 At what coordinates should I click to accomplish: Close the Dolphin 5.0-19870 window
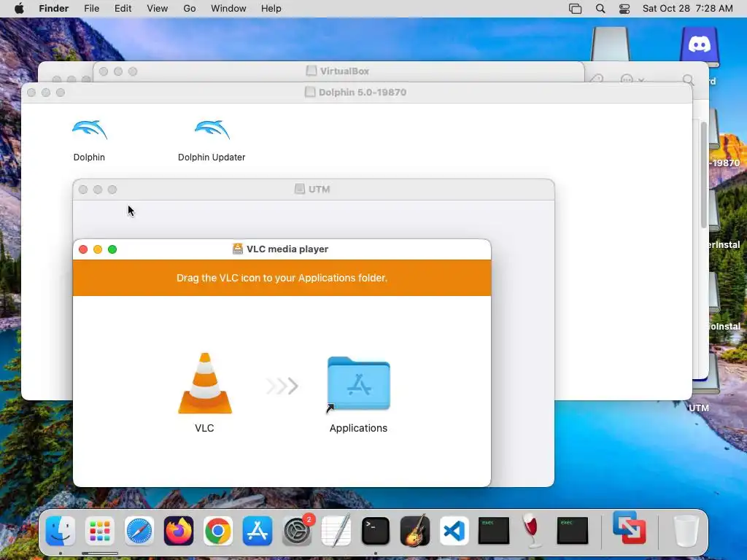[31, 93]
